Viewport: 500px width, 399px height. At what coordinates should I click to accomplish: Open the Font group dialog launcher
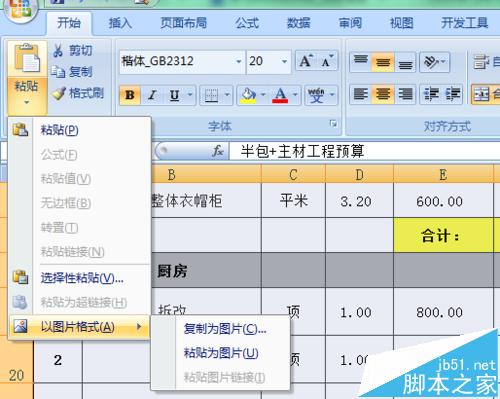(x=333, y=124)
